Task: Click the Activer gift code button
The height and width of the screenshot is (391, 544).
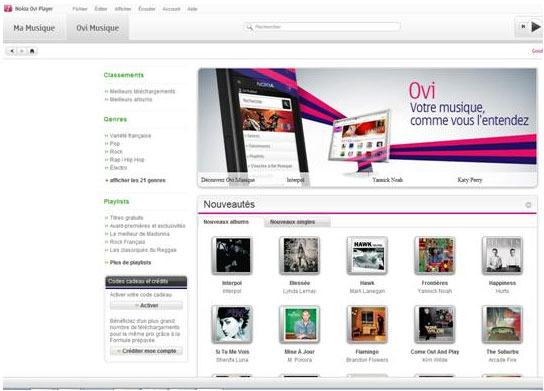Action: tap(146, 305)
